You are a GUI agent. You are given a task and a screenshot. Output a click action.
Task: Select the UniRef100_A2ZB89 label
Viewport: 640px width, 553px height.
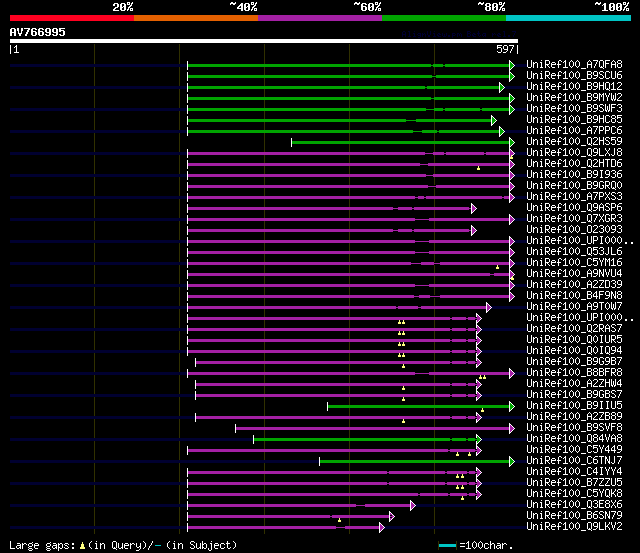tap(574, 417)
